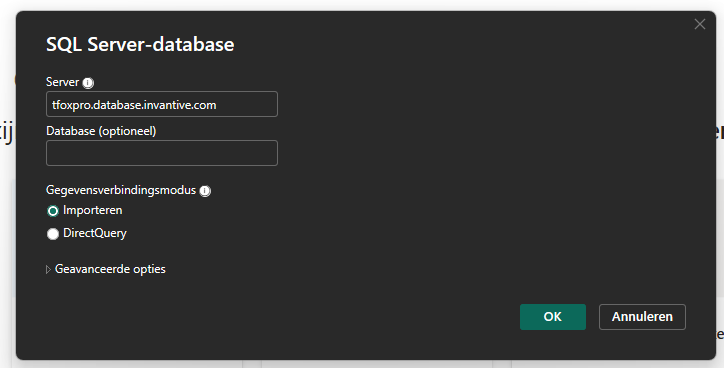Click the SQL Server-database dialog title
The height and width of the screenshot is (368, 724).
coord(140,44)
